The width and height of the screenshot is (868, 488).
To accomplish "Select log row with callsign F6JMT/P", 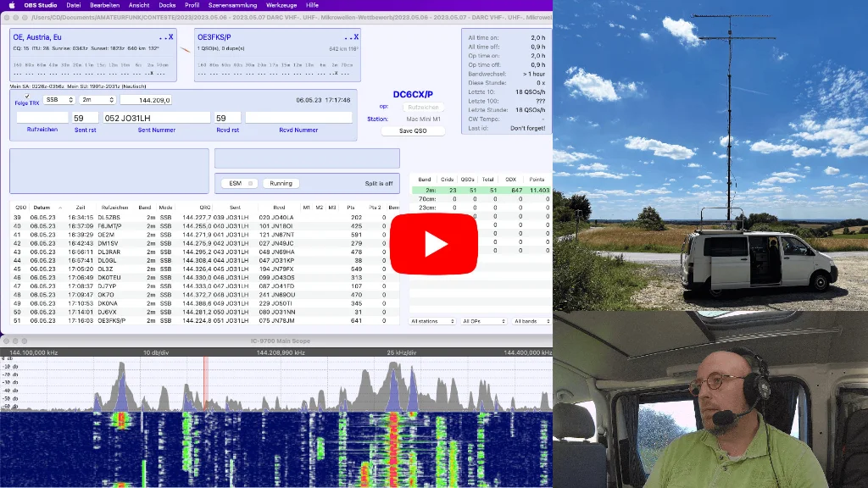I will 205,226.
